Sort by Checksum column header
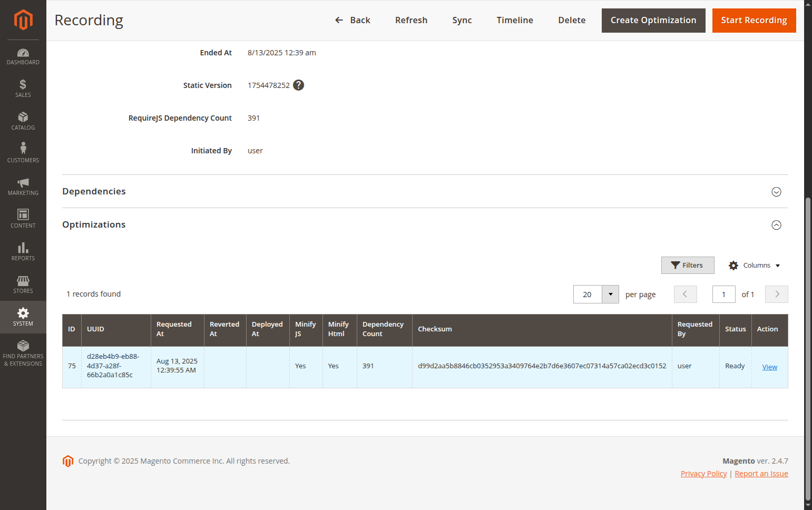Image resolution: width=812 pixels, height=510 pixels. 542,329
